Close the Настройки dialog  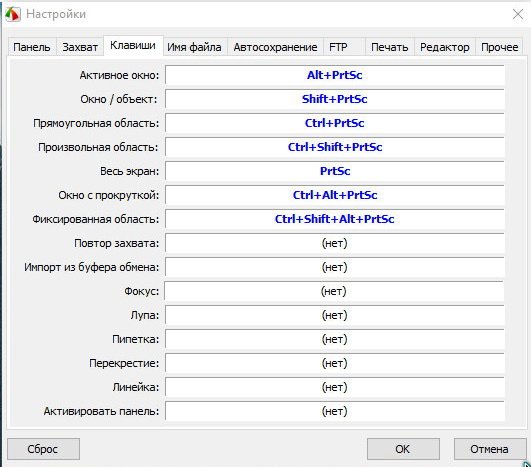click(x=518, y=14)
